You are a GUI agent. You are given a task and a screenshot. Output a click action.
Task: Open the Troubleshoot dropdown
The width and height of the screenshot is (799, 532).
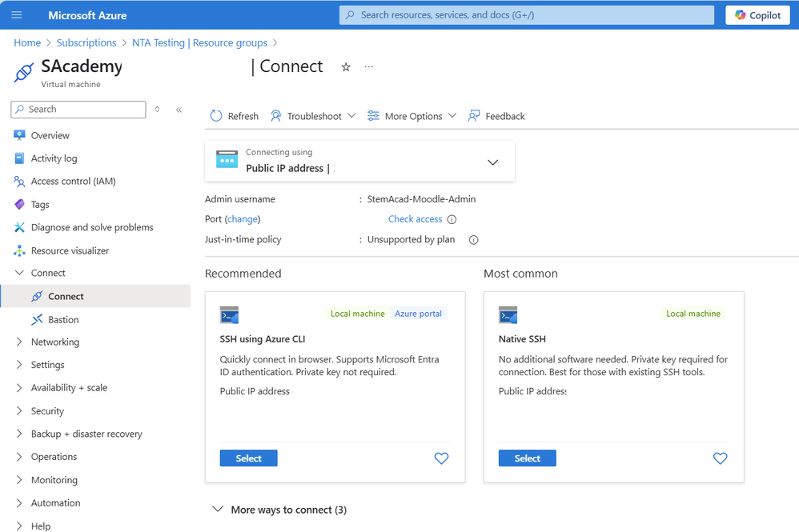313,116
